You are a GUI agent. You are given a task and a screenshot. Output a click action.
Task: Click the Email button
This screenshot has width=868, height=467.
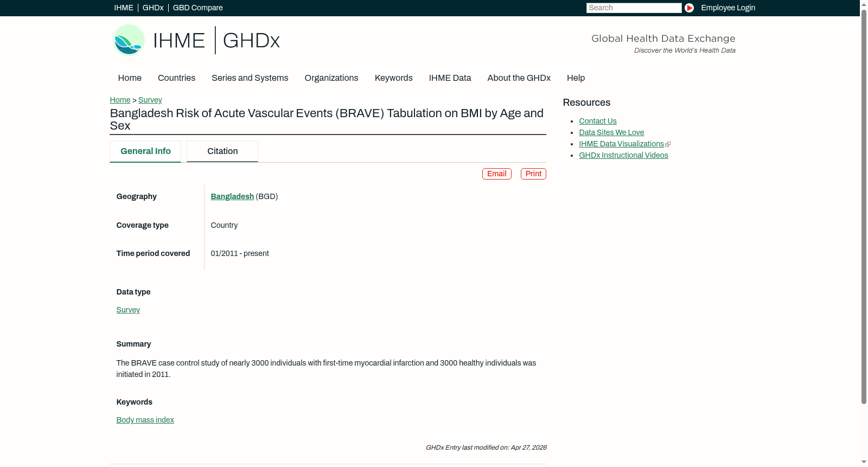pyautogui.click(x=497, y=174)
